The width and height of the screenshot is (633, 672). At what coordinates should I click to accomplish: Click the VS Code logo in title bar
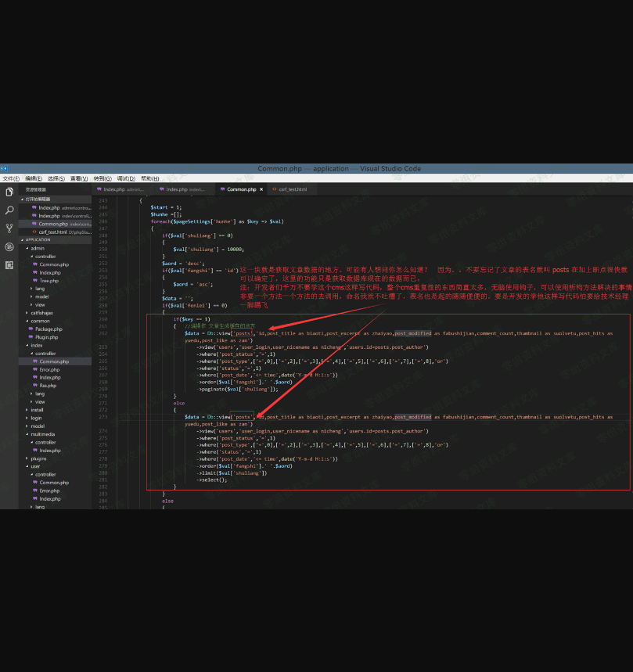[4, 168]
